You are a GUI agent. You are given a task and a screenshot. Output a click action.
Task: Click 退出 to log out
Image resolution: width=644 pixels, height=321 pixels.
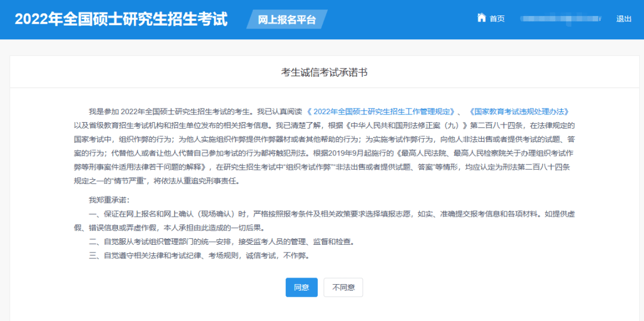(624, 19)
